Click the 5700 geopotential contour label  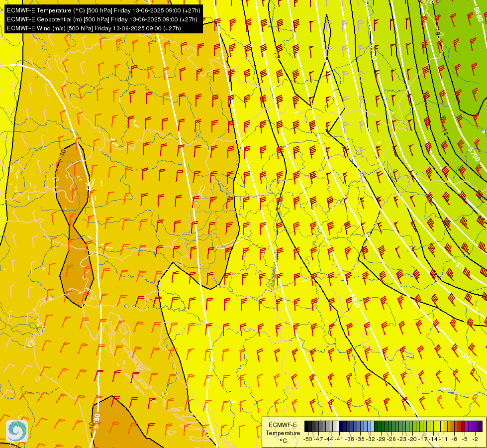tap(473, 155)
